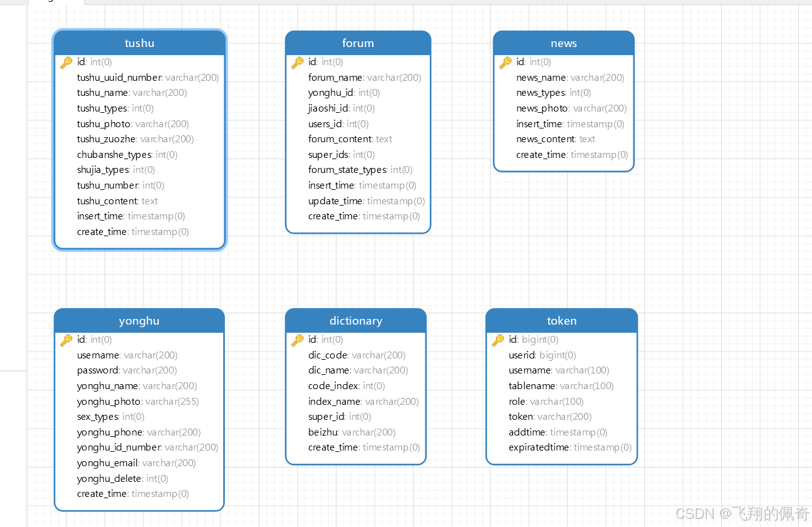Click the super_id field in dictionary
Viewport: 812px width, 527px height.
[x=340, y=417]
